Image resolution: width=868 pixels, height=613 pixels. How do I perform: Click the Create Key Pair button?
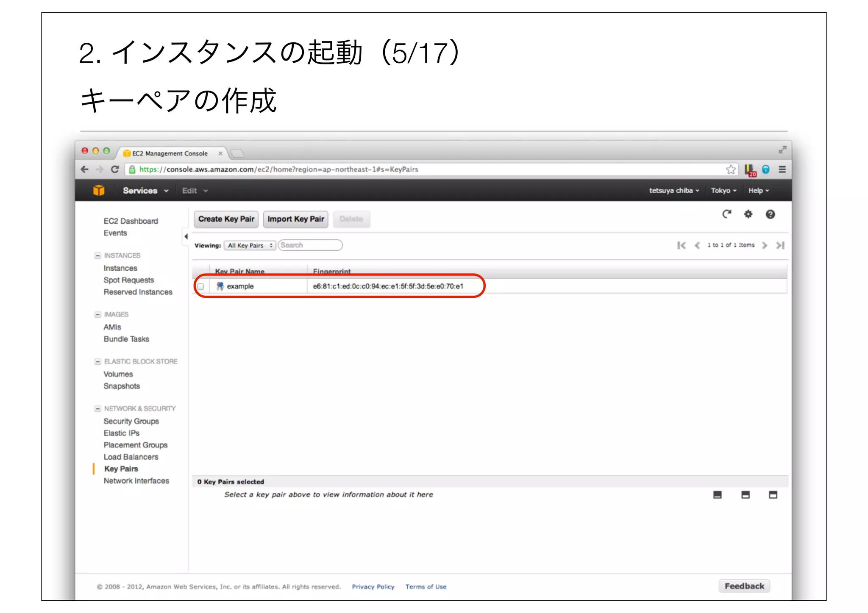tap(226, 219)
